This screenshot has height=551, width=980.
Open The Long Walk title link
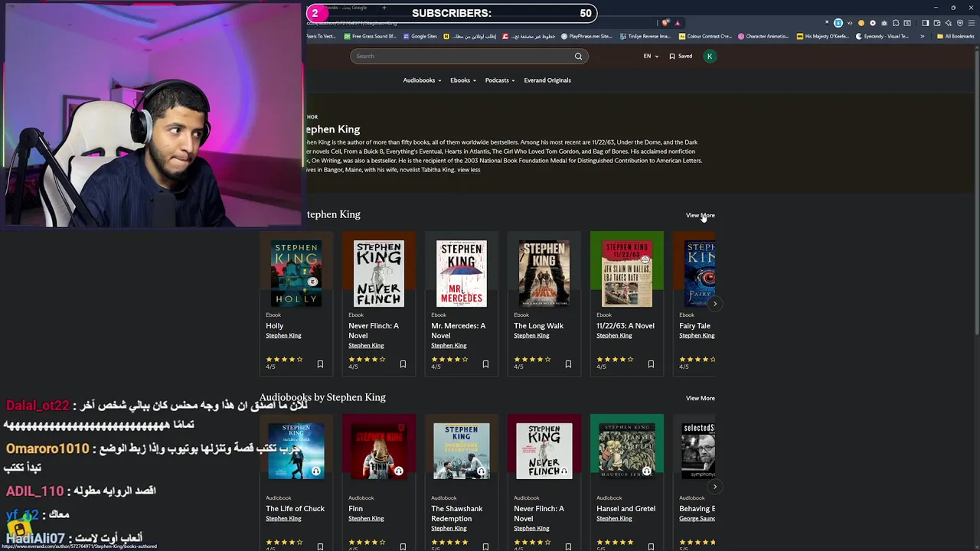(x=538, y=326)
